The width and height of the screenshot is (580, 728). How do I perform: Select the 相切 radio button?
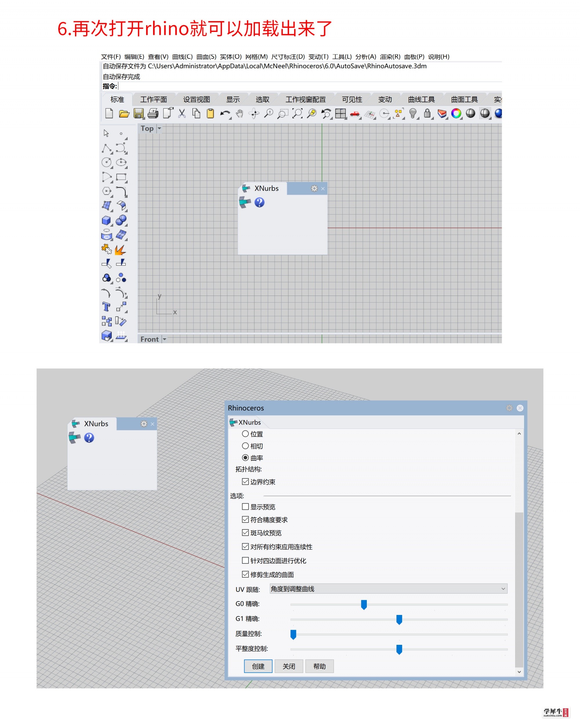[x=245, y=446]
